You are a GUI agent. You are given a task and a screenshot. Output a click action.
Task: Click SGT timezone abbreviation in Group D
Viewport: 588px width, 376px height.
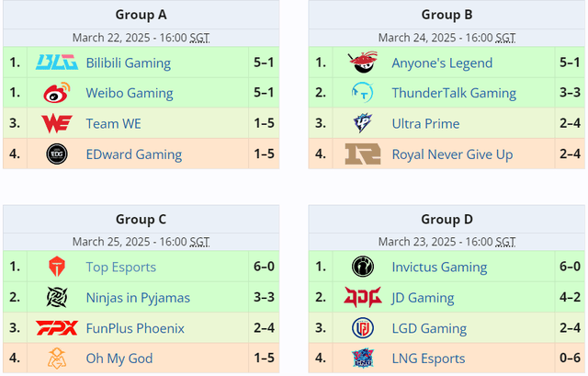[x=505, y=242]
